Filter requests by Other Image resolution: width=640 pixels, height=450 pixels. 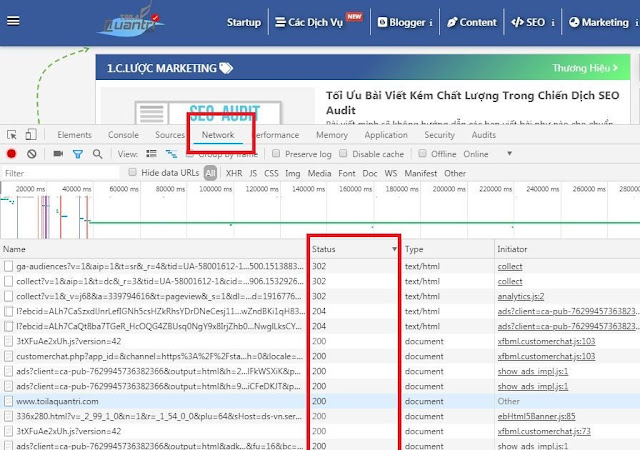point(455,173)
